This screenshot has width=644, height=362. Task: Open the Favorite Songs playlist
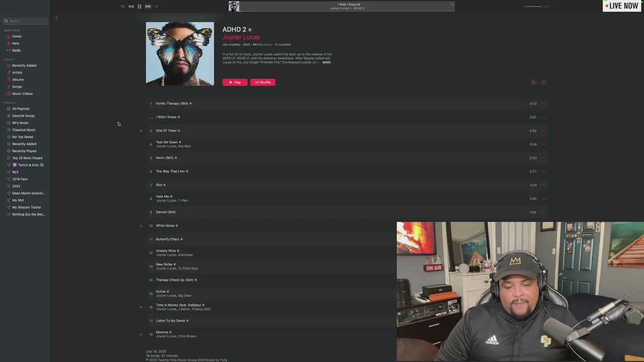23,116
